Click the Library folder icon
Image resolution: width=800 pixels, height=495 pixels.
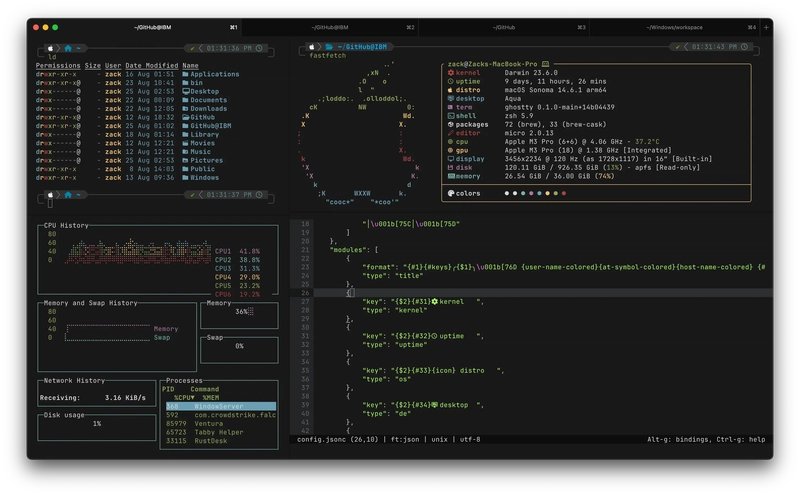click(x=185, y=135)
